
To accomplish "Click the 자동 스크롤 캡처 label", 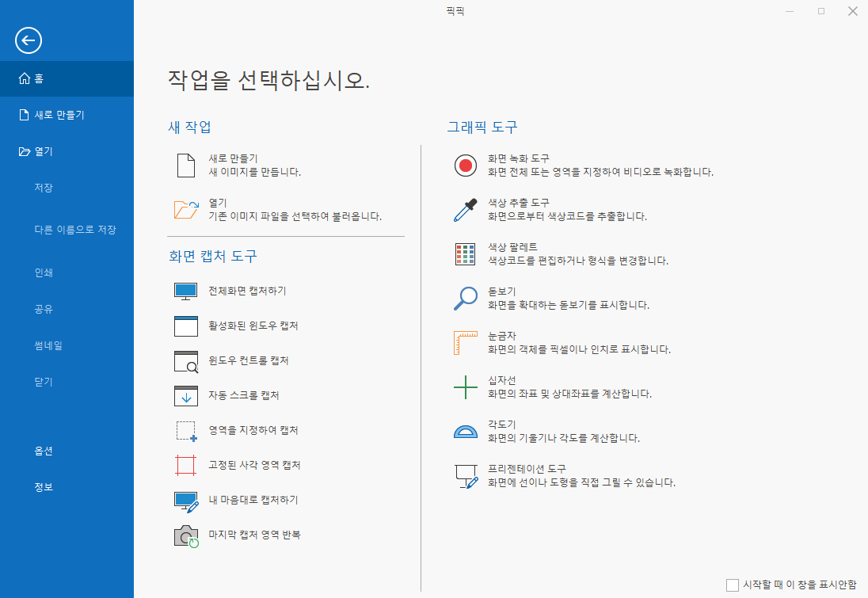I will (244, 395).
